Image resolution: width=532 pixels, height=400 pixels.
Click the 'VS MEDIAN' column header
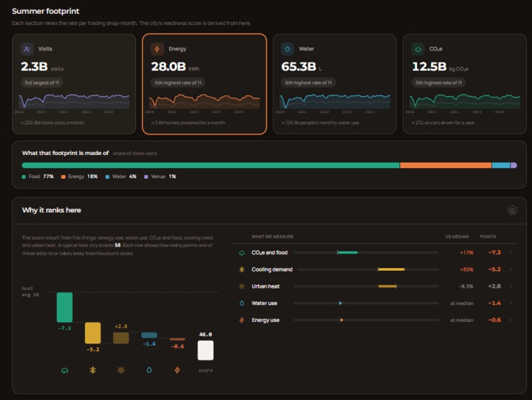pos(457,237)
